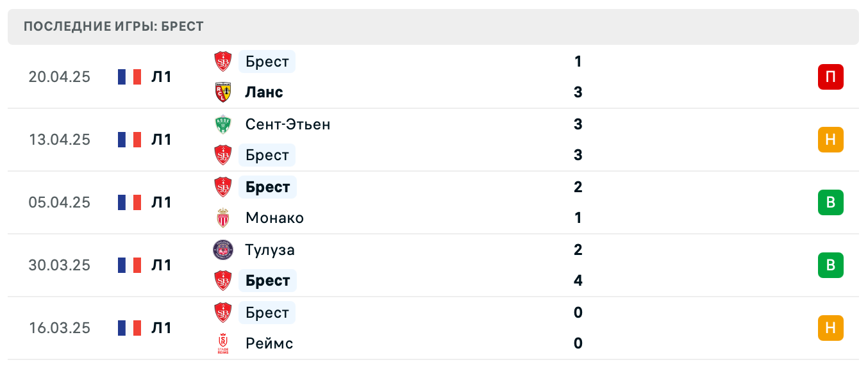Click the yellow Н draw badge for Reims match
The height and width of the screenshot is (369, 868).
831,327
